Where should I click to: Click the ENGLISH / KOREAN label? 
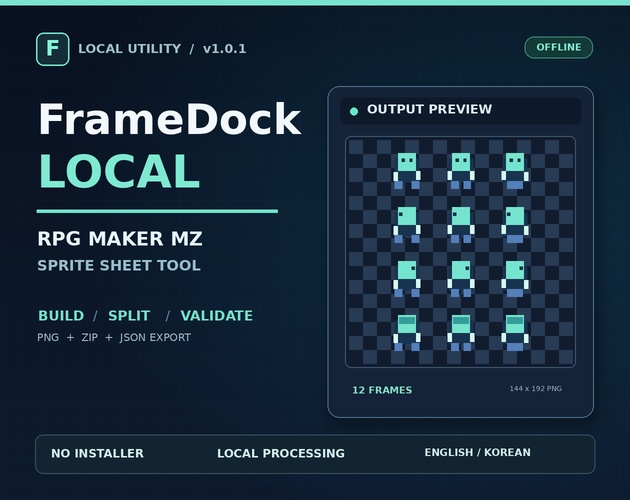tap(477, 453)
